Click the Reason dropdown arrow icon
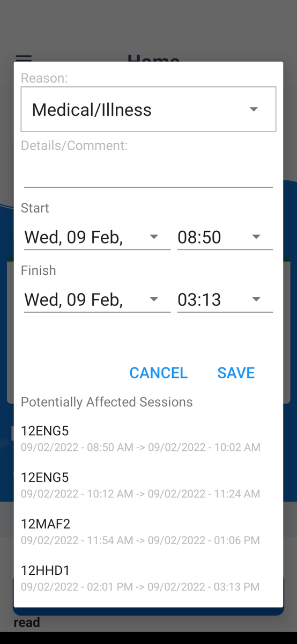Screen dimensions: 297x644 tap(254, 109)
